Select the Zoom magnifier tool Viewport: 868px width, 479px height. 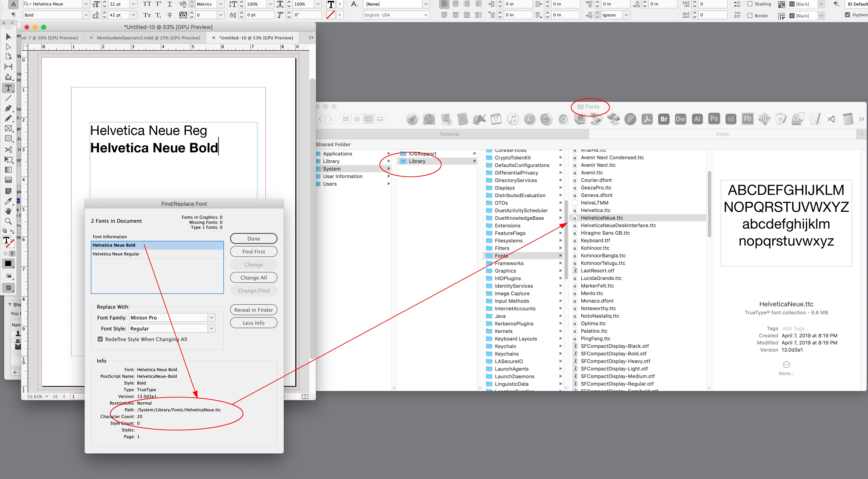click(8, 221)
